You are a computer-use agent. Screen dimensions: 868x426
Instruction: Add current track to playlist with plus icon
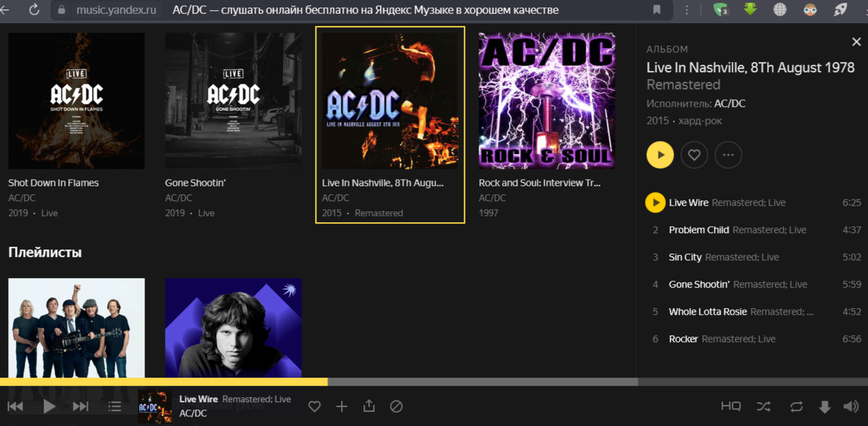pos(342,406)
